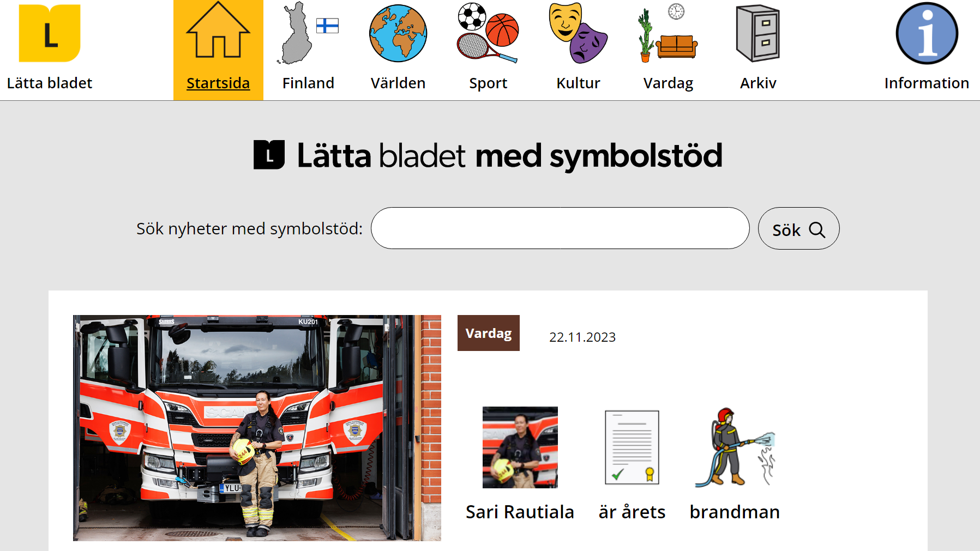Click into the news search field
The width and height of the screenshot is (980, 551).
[560, 228]
